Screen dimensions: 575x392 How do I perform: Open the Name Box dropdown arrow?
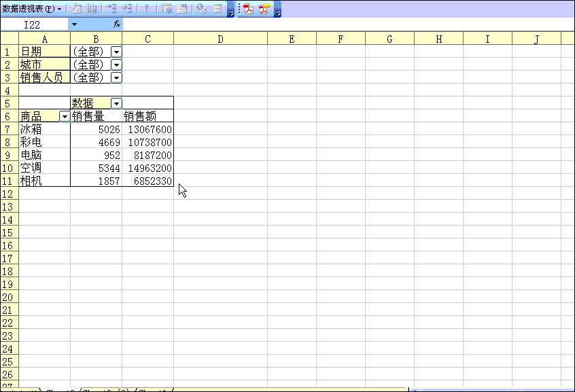[x=74, y=24]
